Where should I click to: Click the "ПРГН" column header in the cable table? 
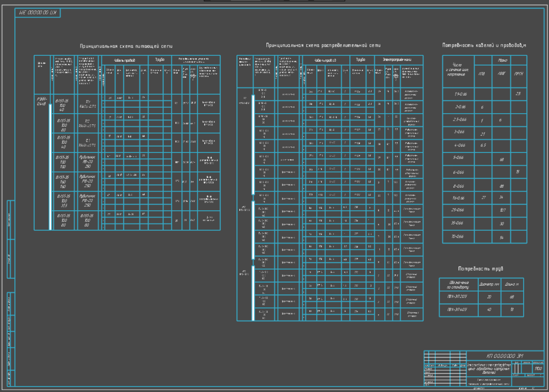(x=519, y=74)
